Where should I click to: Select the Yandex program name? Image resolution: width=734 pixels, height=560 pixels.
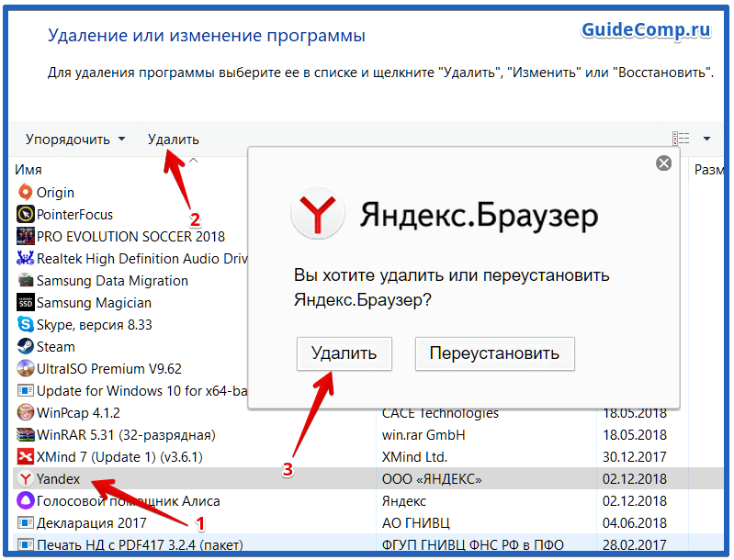tap(58, 478)
